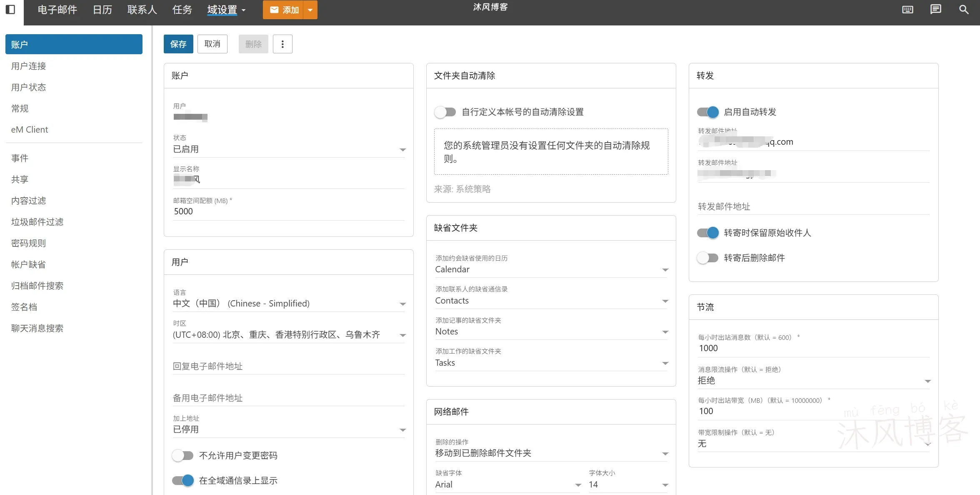Disable the 启用自动转发 switch
The height and width of the screenshot is (495, 980).
(x=708, y=112)
